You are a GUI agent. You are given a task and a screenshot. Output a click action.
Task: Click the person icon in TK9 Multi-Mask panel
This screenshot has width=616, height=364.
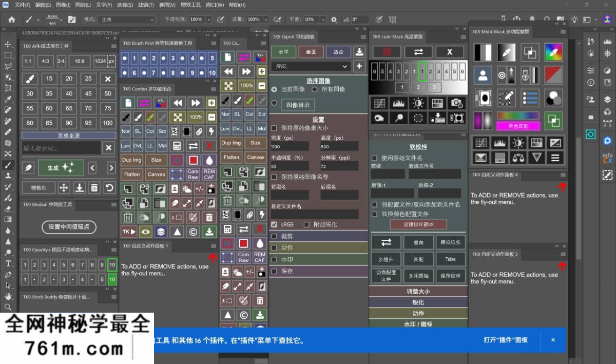click(483, 75)
